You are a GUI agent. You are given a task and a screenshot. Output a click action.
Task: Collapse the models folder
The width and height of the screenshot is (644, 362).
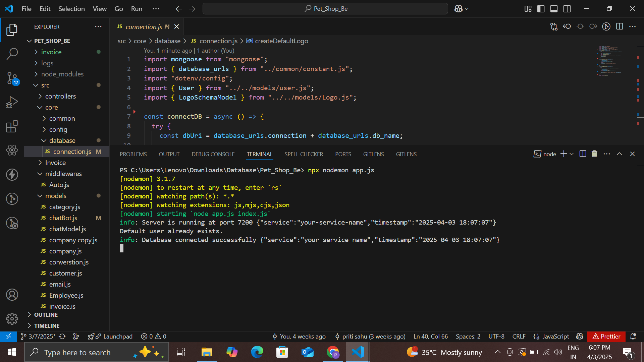(56, 196)
